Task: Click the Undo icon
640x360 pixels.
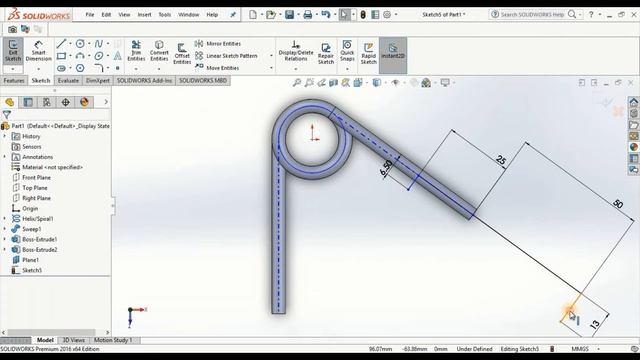Action: pyautogui.click(x=325, y=15)
